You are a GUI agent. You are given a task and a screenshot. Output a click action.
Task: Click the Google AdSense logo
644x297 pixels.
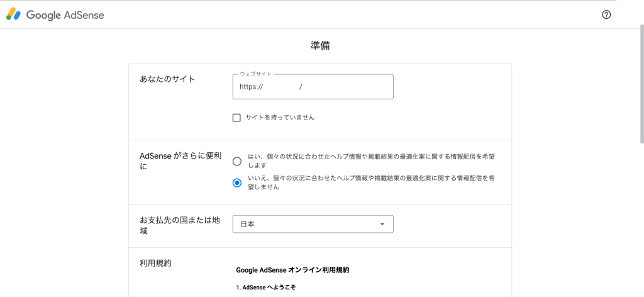coord(55,15)
